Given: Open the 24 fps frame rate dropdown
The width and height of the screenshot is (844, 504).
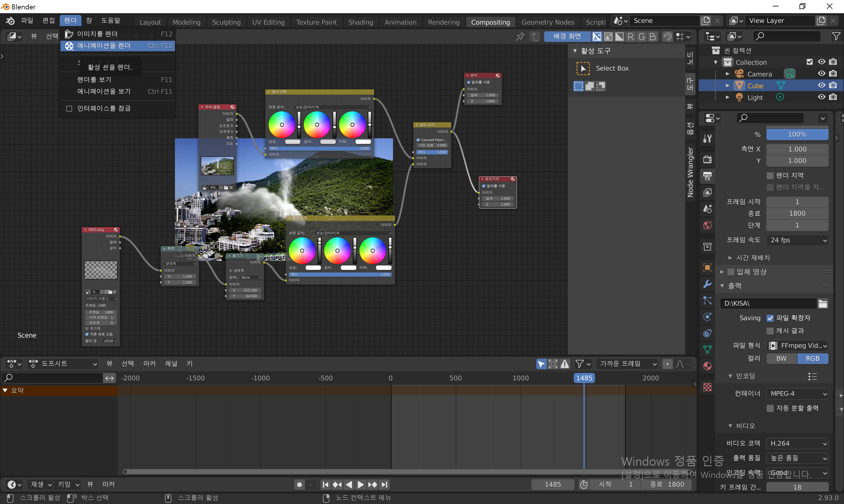Looking at the screenshot, I should [797, 240].
